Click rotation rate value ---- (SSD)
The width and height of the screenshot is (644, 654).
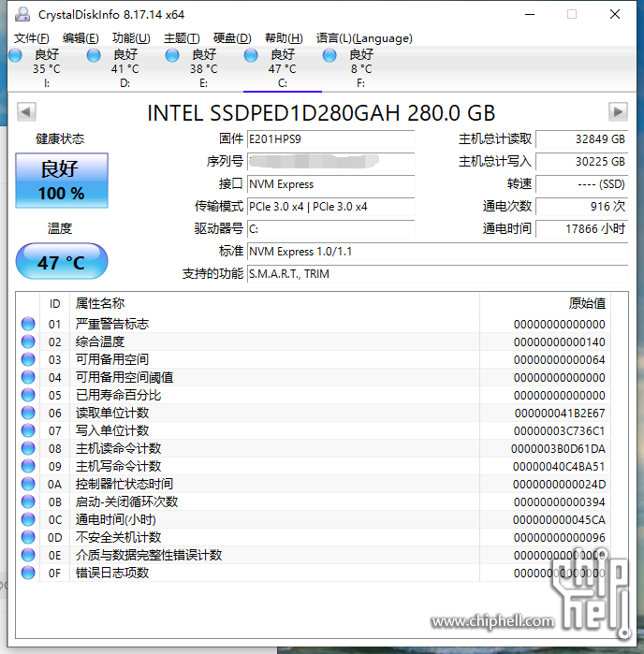(x=582, y=184)
